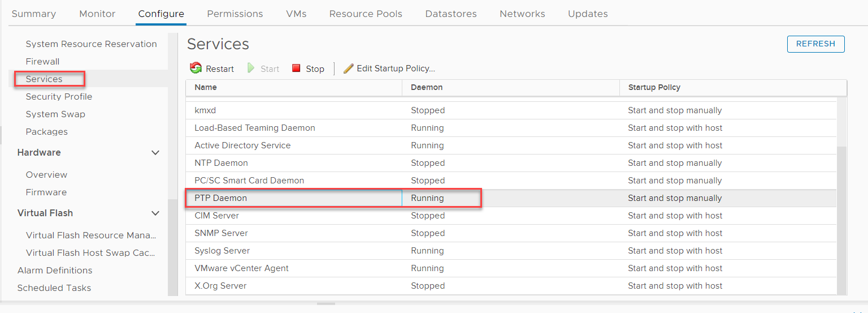The height and width of the screenshot is (313, 868).
Task: Select the NTP Daemon service row
Action: click(x=511, y=163)
